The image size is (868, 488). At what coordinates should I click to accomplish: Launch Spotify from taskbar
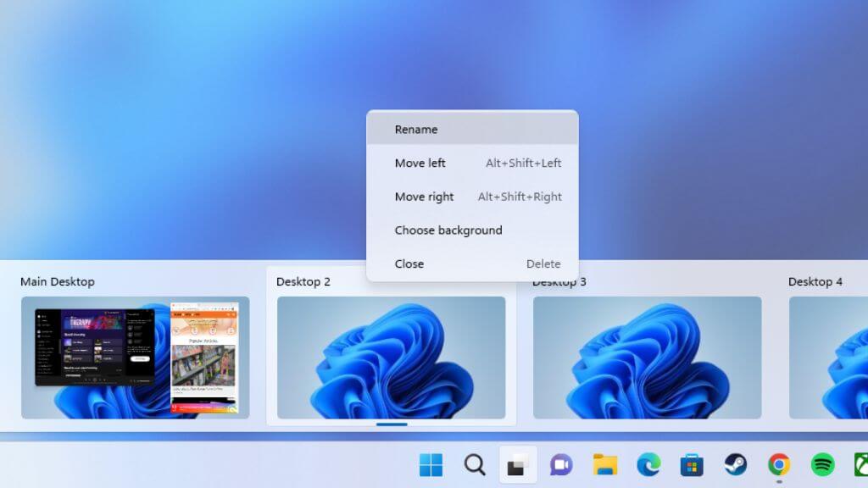(x=821, y=465)
